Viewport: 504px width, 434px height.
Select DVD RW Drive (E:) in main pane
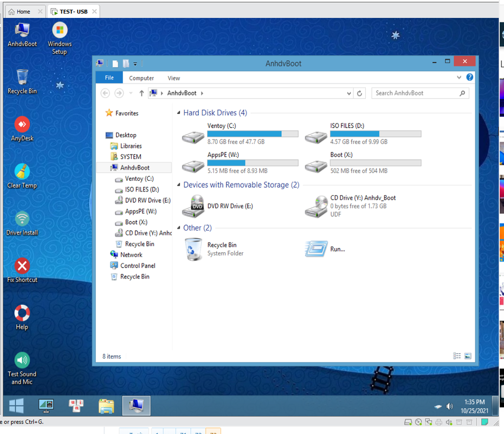click(218, 206)
